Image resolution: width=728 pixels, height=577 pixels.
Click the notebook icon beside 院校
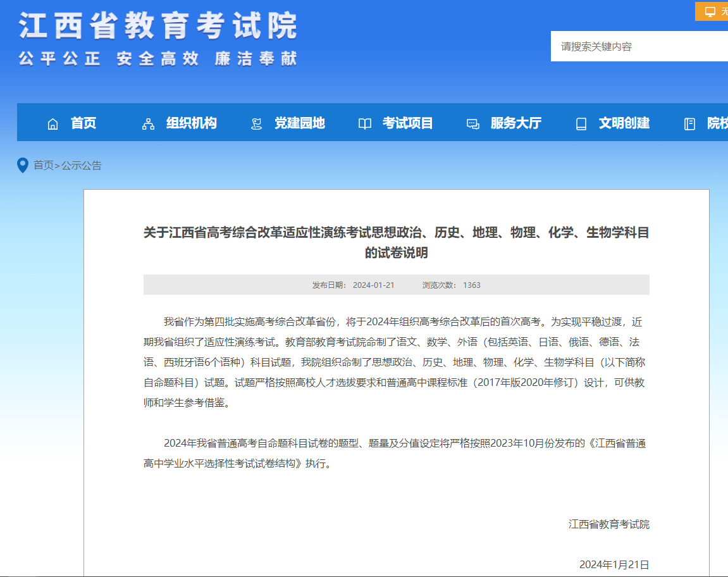point(689,124)
